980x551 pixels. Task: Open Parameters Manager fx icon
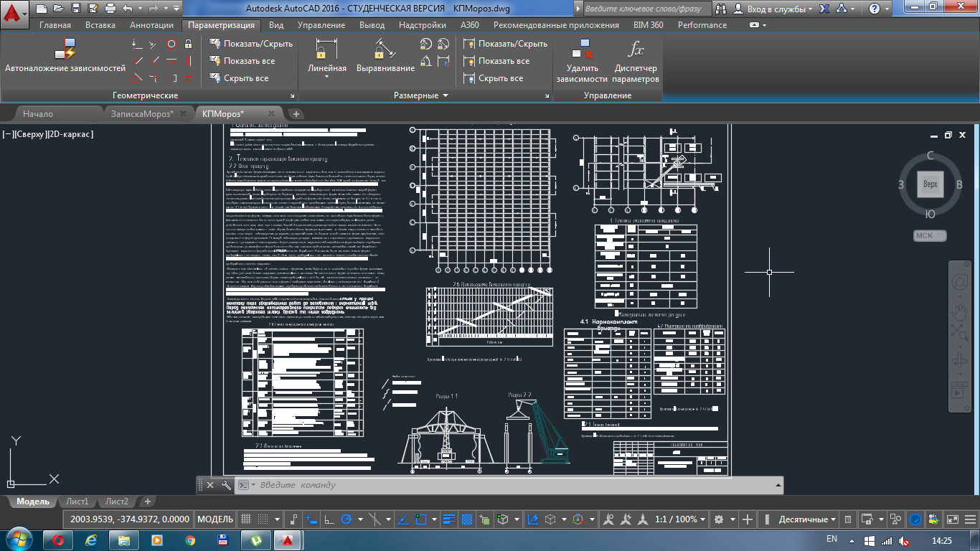[x=635, y=49]
